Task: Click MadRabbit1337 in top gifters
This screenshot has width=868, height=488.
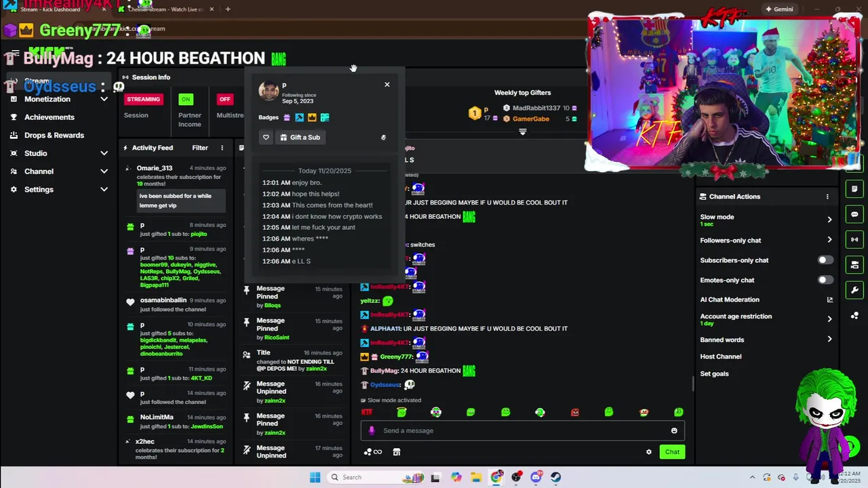Action: [x=536, y=108]
